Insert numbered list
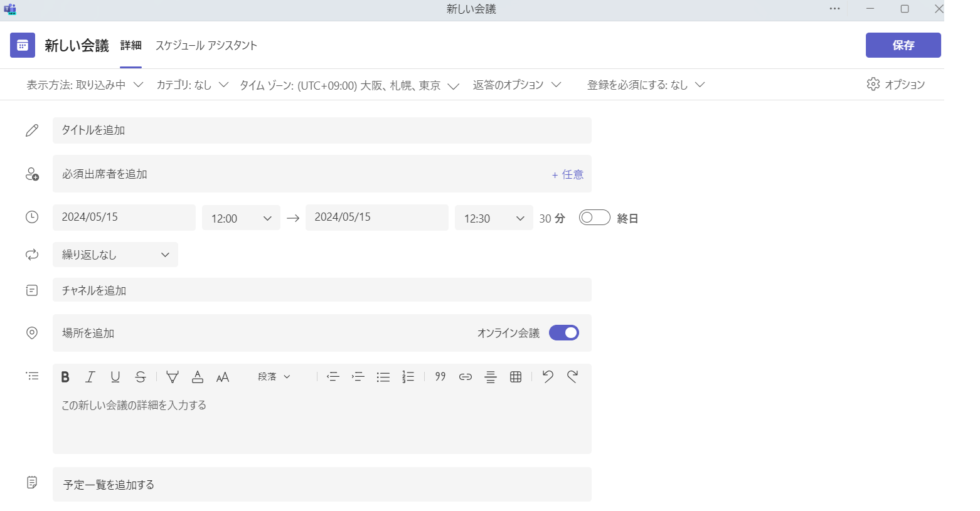This screenshot has width=980, height=511. (x=408, y=377)
